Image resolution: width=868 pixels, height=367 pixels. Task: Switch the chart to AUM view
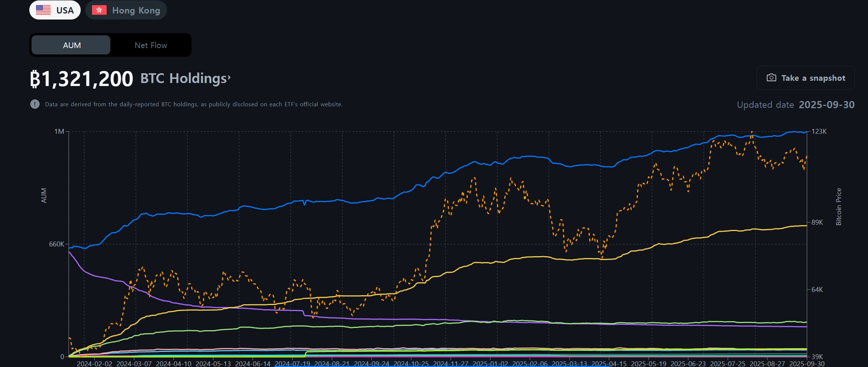coord(71,45)
